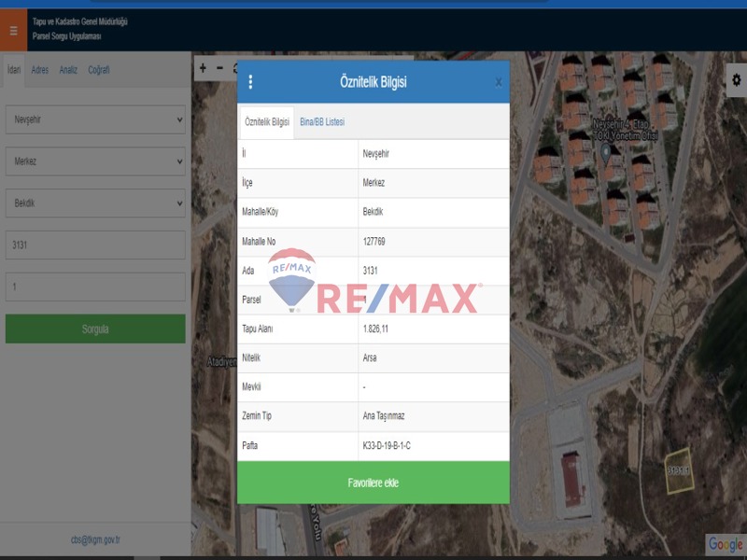Click the Favorilere ekle button

(373, 483)
